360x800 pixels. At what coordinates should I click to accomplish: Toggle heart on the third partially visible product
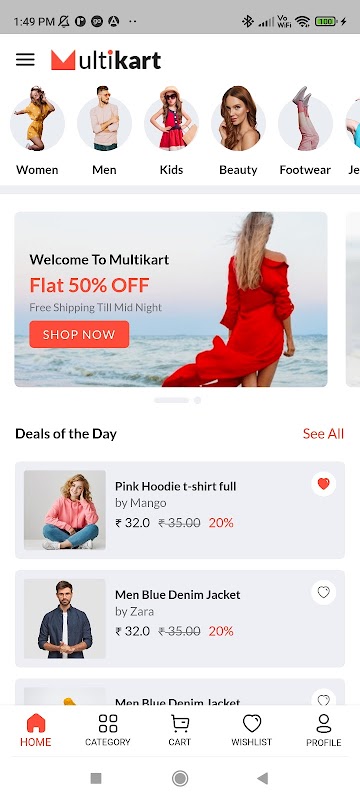(x=323, y=698)
